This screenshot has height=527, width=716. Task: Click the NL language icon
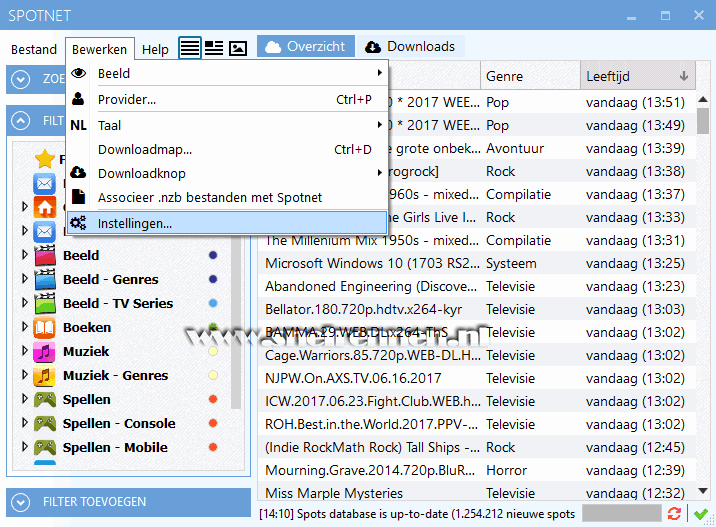tap(79, 125)
